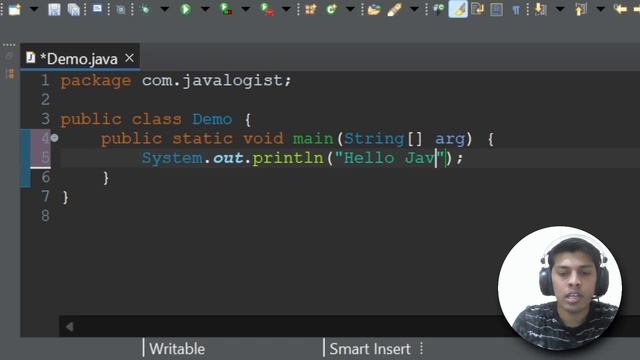Go back with the yellow left arrow

point(620,9)
